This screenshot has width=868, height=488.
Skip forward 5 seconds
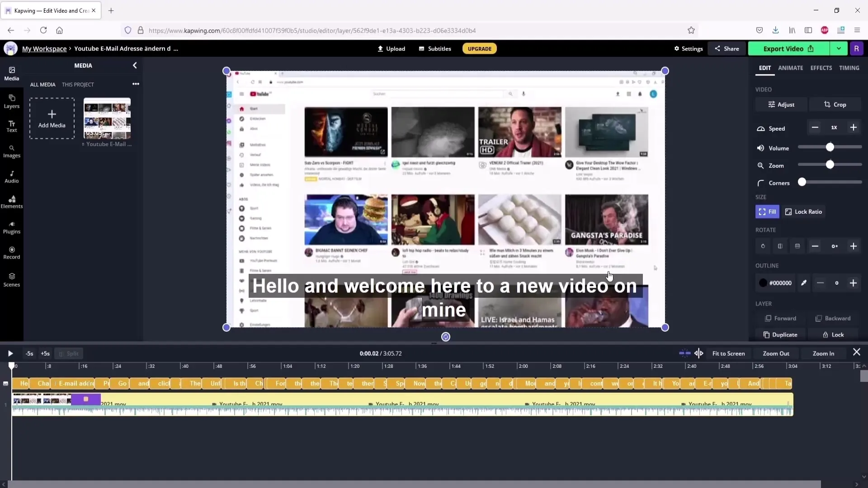point(45,353)
